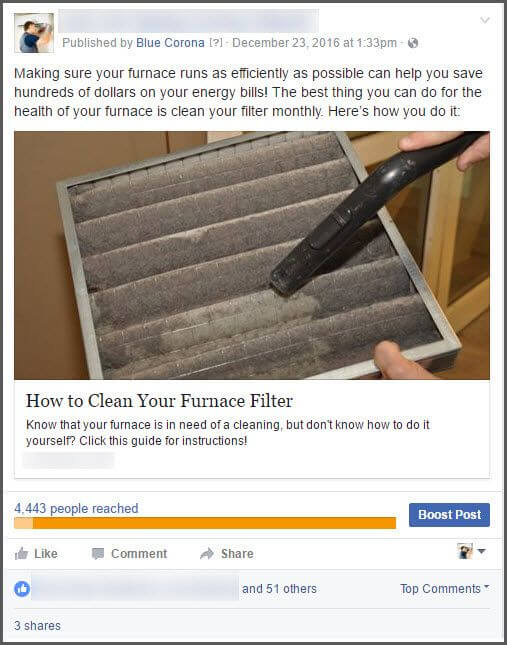
Task: Click the [?] help marker by Blue Corona
Action: coord(216,43)
